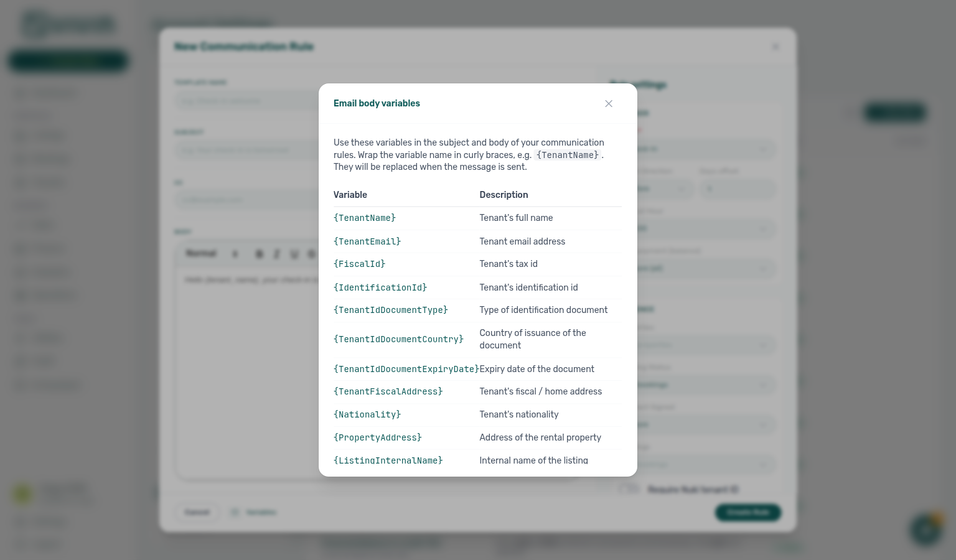Click the {ListingInternalName} variable
956x560 pixels.
pos(388,460)
